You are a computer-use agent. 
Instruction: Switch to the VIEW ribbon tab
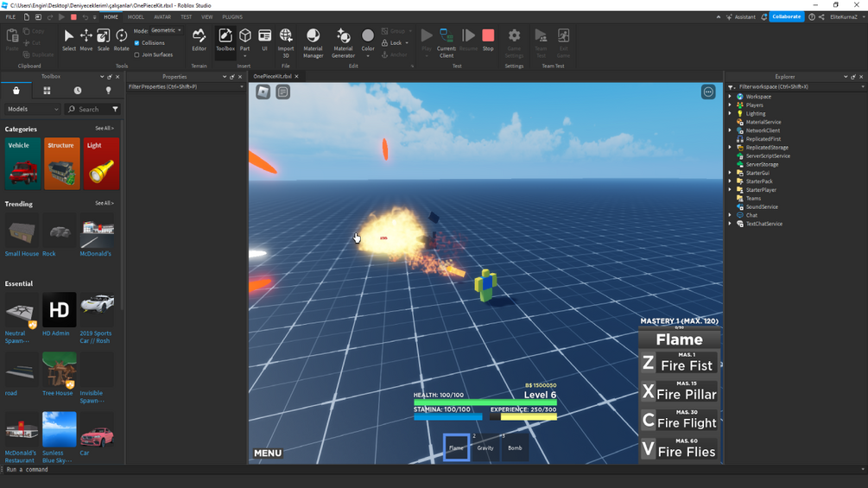[207, 17]
